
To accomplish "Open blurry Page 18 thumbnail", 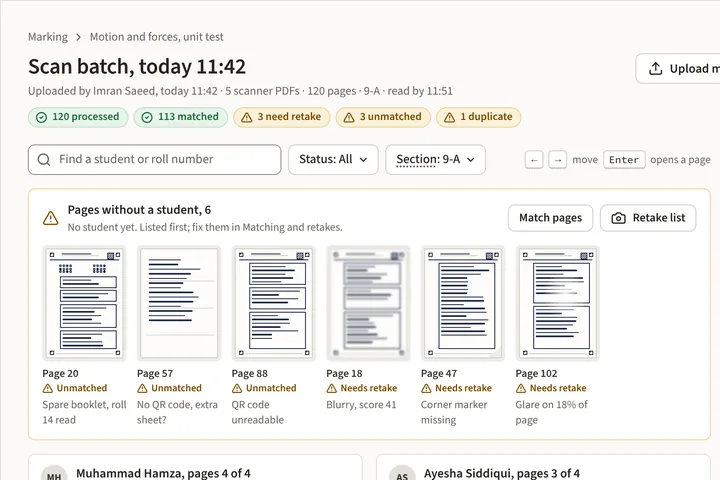I will coord(368,303).
